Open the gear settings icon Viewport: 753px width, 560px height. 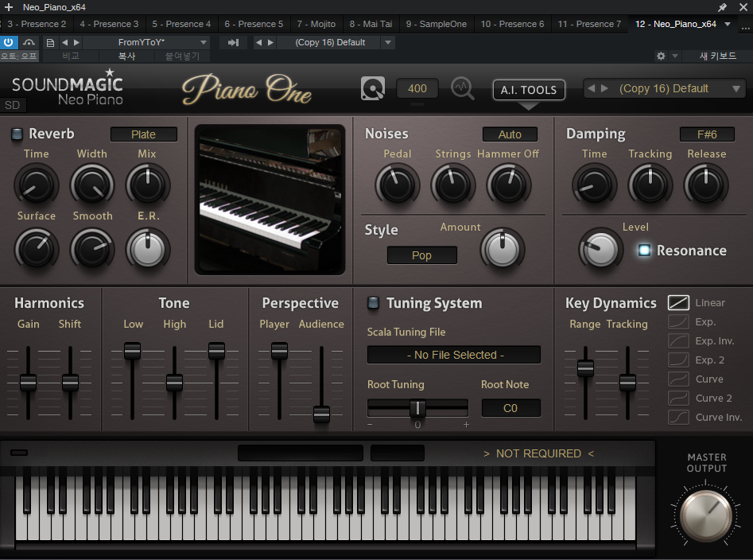pyautogui.click(x=661, y=56)
